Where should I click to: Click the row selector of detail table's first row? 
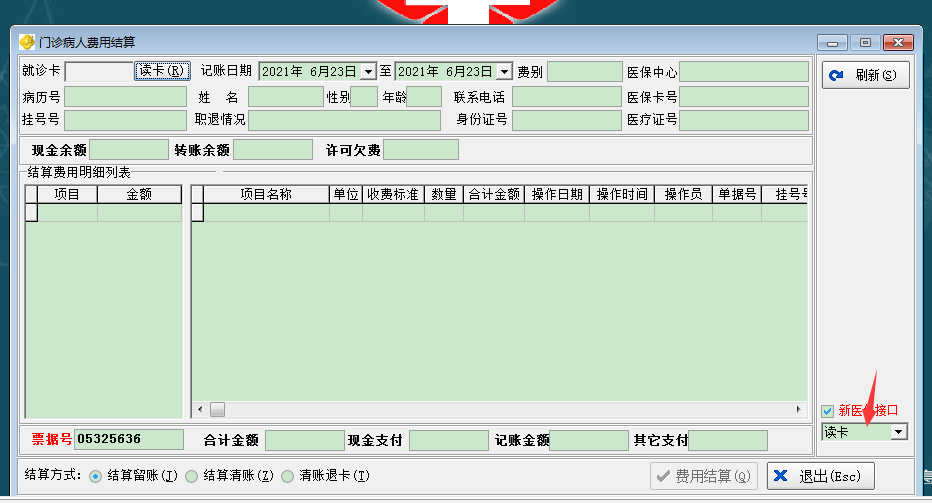coord(198,212)
